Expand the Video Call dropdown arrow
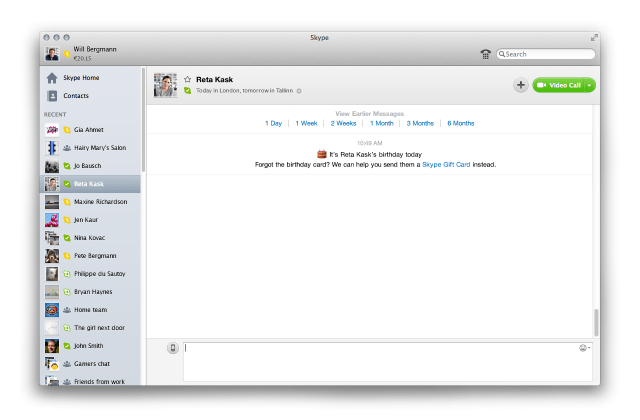 (590, 85)
